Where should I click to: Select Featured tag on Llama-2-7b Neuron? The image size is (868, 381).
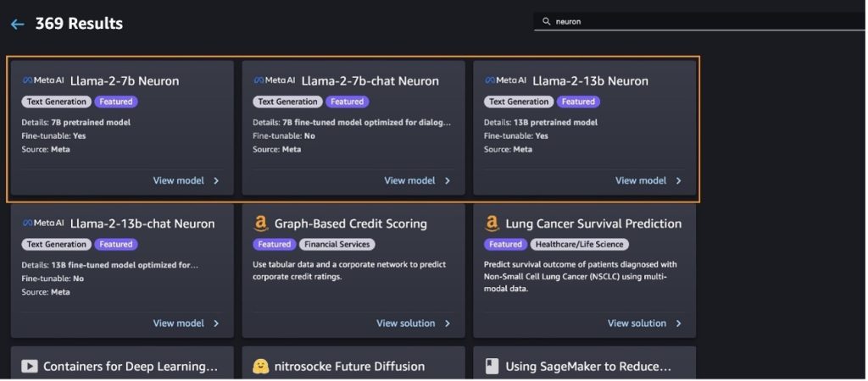click(x=115, y=102)
